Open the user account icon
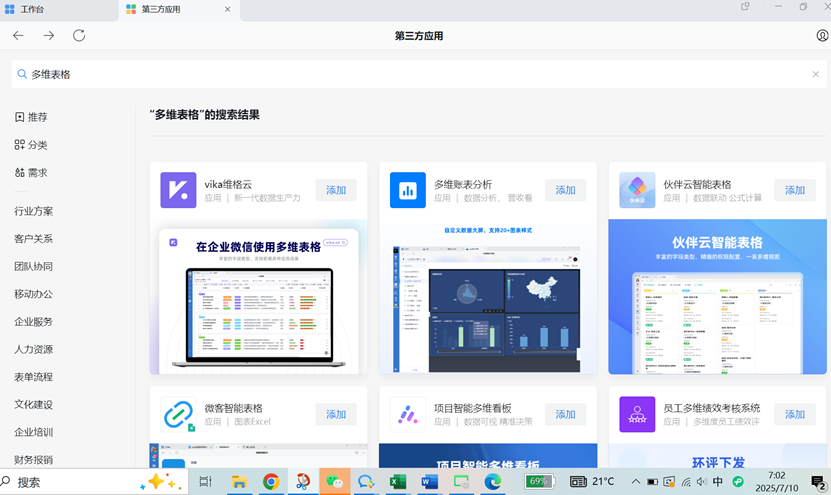This screenshot has width=831, height=495. tap(822, 36)
